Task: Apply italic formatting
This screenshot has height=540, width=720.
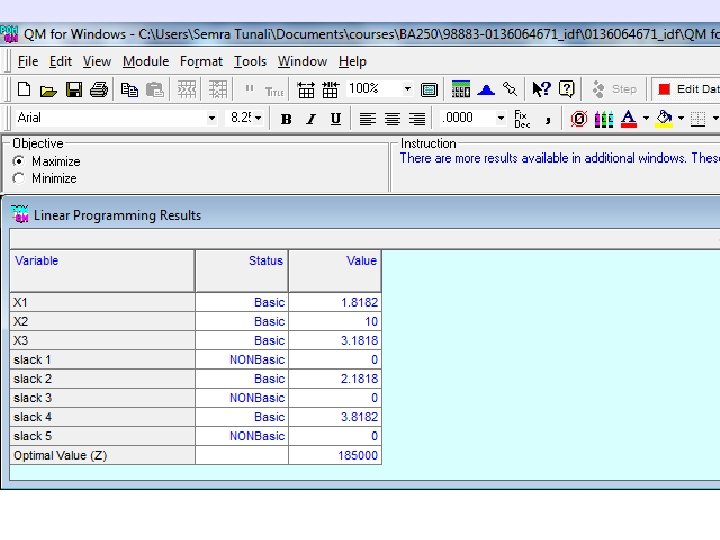Action: pos(311,119)
